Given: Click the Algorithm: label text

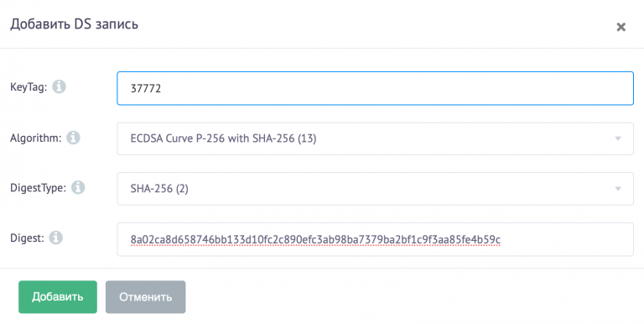Looking at the screenshot, I should [x=35, y=138].
